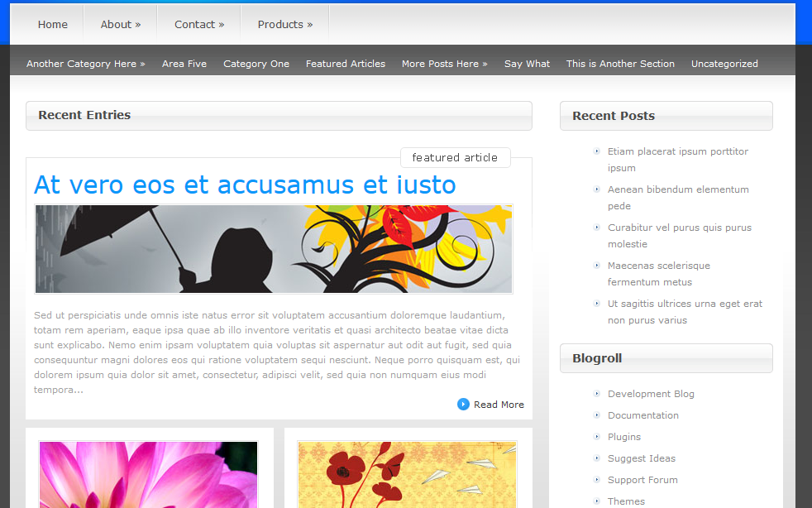This screenshot has width=812, height=508.
Task: Click the Sed ut perspiciatis excerpt paragraph
Action: pyautogui.click(x=278, y=352)
